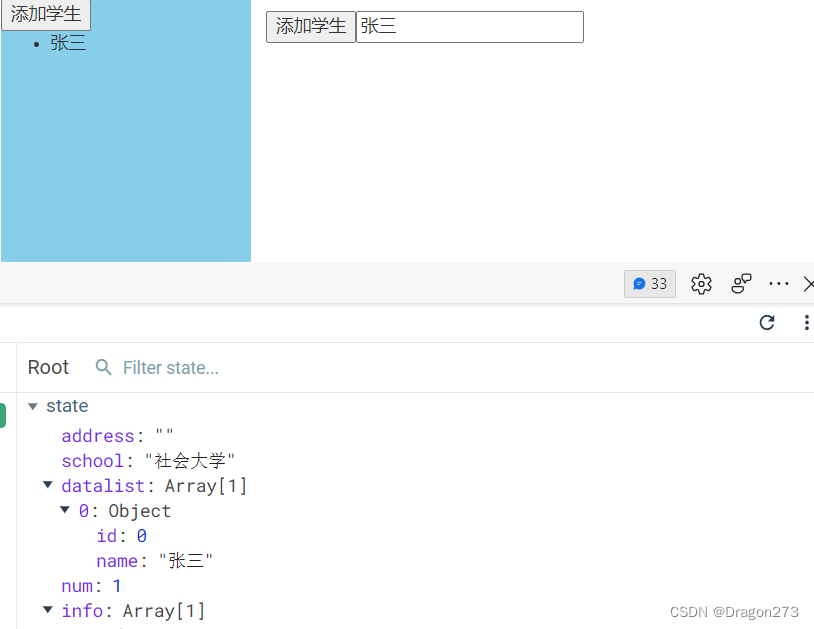
Task: Close the DevTools panel with X icon
Action: tap(808, 284)
